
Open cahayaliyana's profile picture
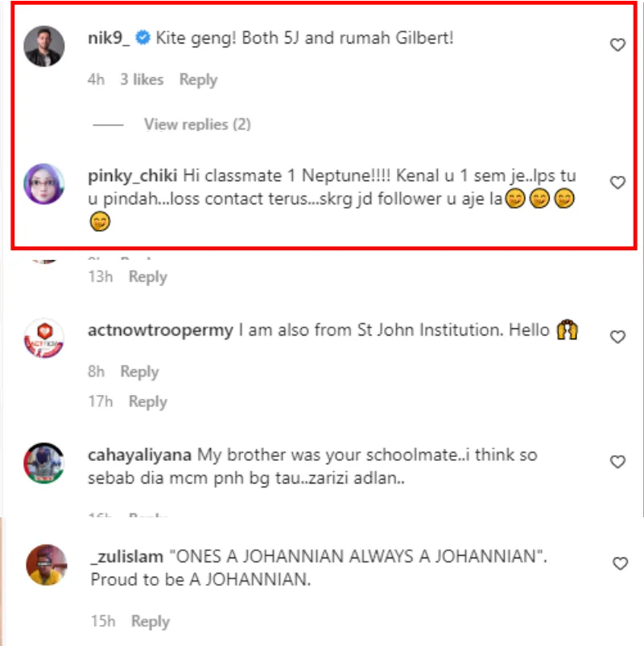(44, 463)
